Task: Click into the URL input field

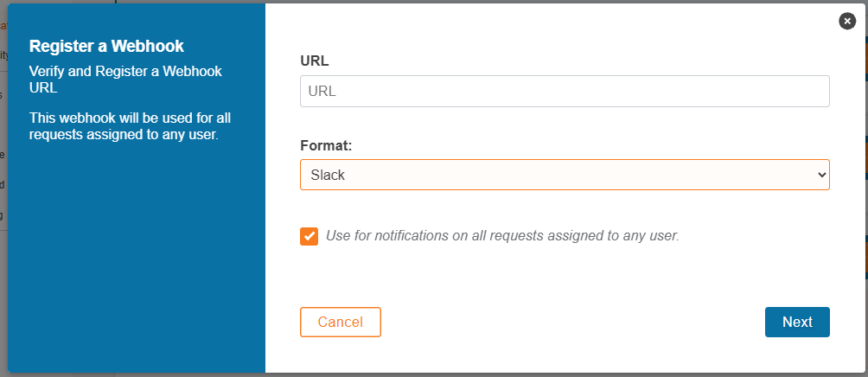Action: coord(565,92)
